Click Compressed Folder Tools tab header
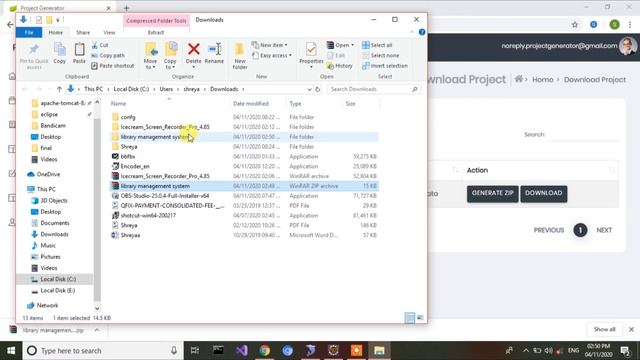Screen dimensions: 640x360 pyautogui.click(x=156, y=20)
